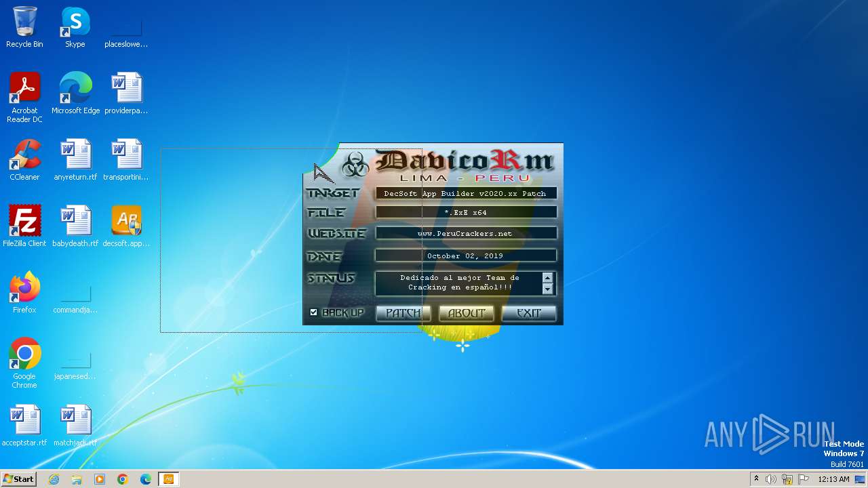This screenshot has width=868, height=488.
Task: Click the FILE field showing *.ExE x64
Action: (x=466, y=212)
